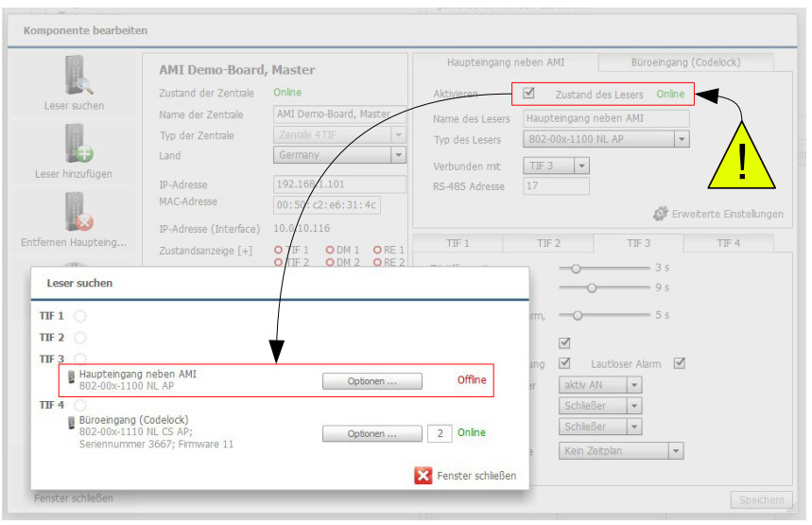This screenshot has width=812, height=525.
Task: Toggle the Lautloser Alarm checkbox
Action: click(x=679, y=363)
